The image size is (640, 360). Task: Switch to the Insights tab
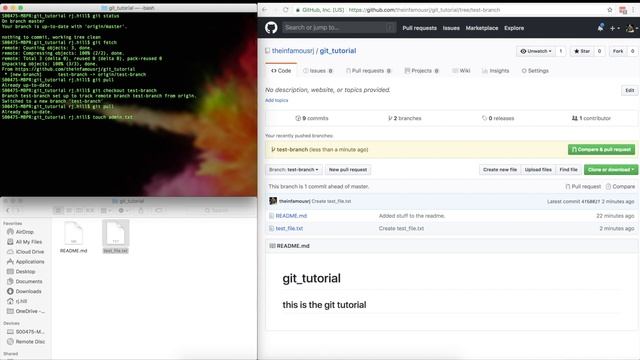pos(496,71)
